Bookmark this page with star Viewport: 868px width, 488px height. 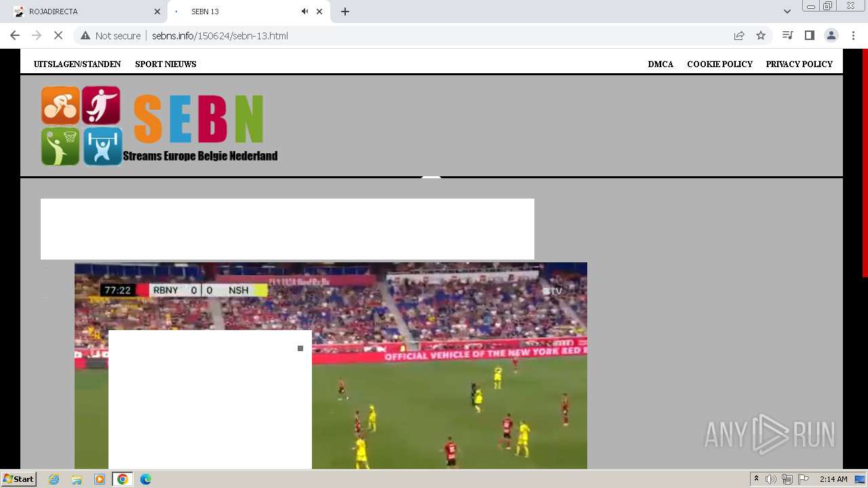(x=761, y=35)
